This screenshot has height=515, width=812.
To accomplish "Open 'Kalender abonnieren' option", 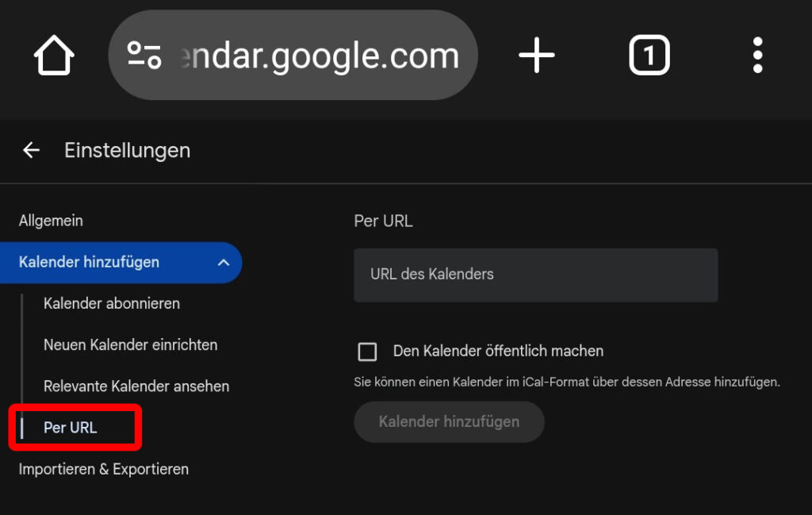I will 112,304.
